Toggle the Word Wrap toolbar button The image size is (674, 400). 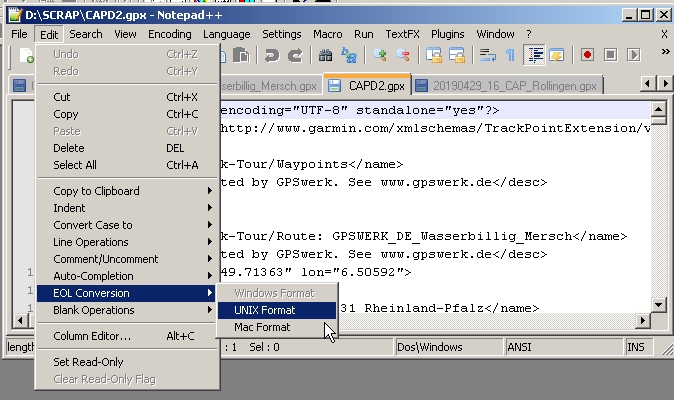tap(487, 56)
